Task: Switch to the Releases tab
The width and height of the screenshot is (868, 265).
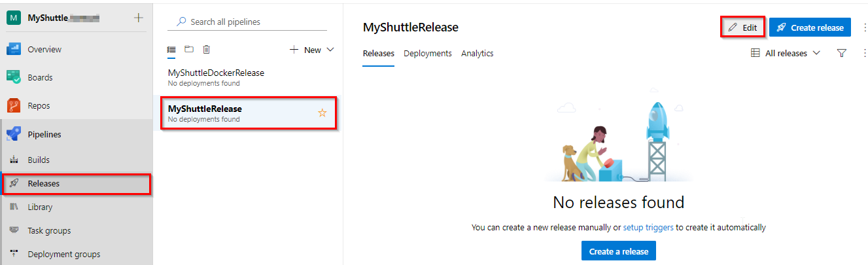Action: pyautogui.click(x=379, y=54)
